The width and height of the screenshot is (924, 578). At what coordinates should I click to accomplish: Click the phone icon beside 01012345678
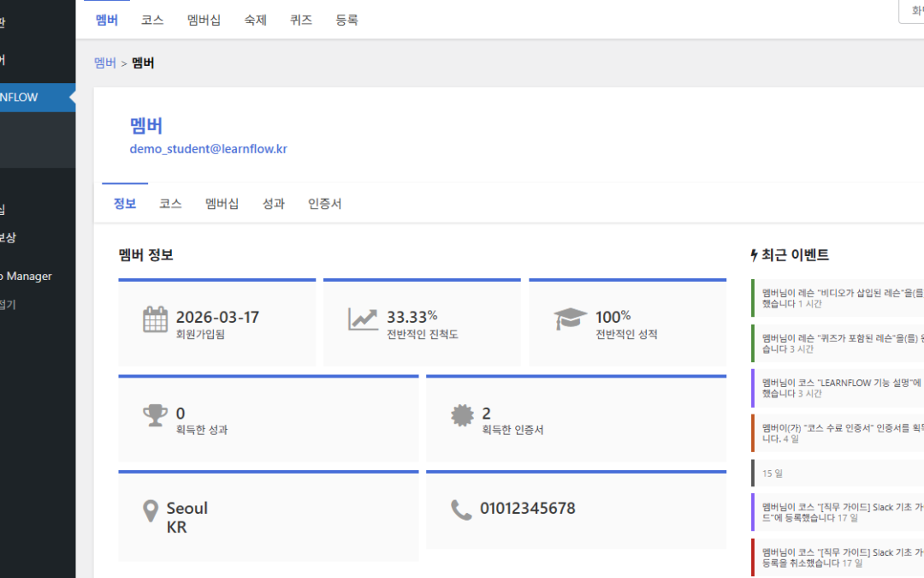461,510
